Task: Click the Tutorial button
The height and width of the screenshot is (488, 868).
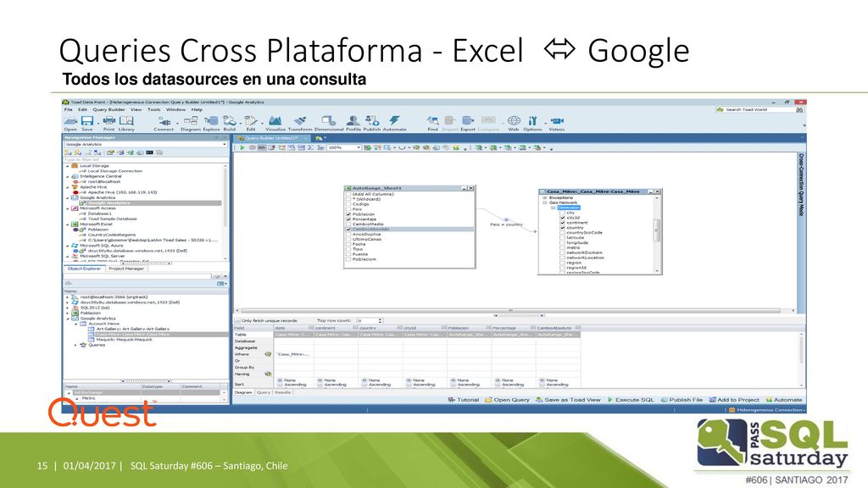Action: 464,400
